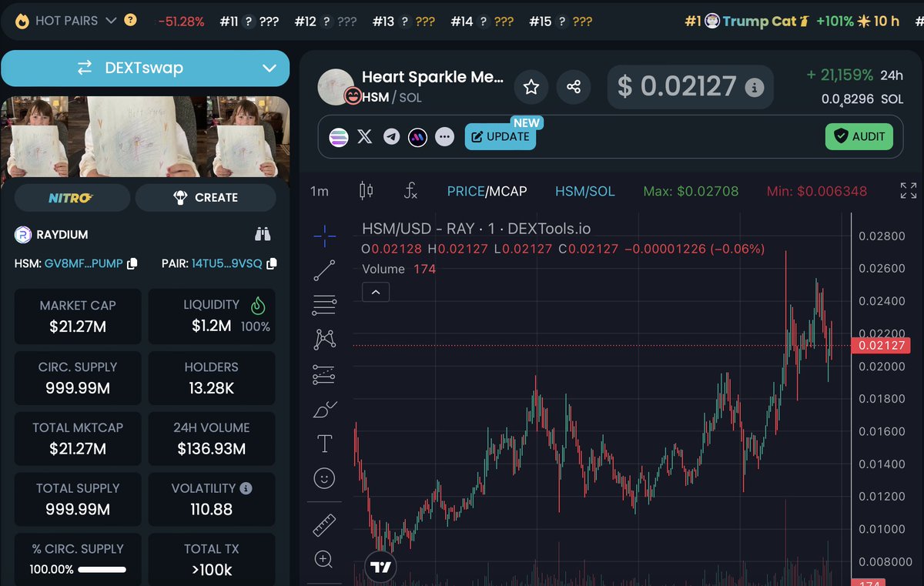Add token to favorites with star icon
The height and width of the screenshot is (586, 924).
pos(531,87)
